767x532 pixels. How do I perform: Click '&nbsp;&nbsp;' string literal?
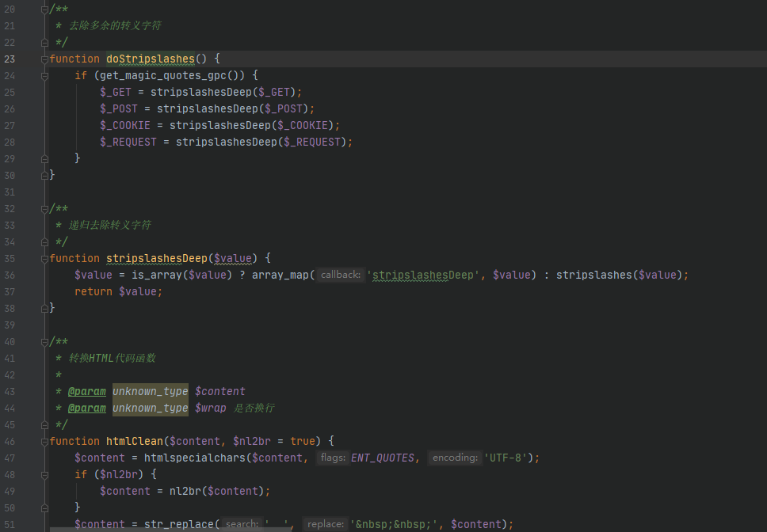coord(393,524)
